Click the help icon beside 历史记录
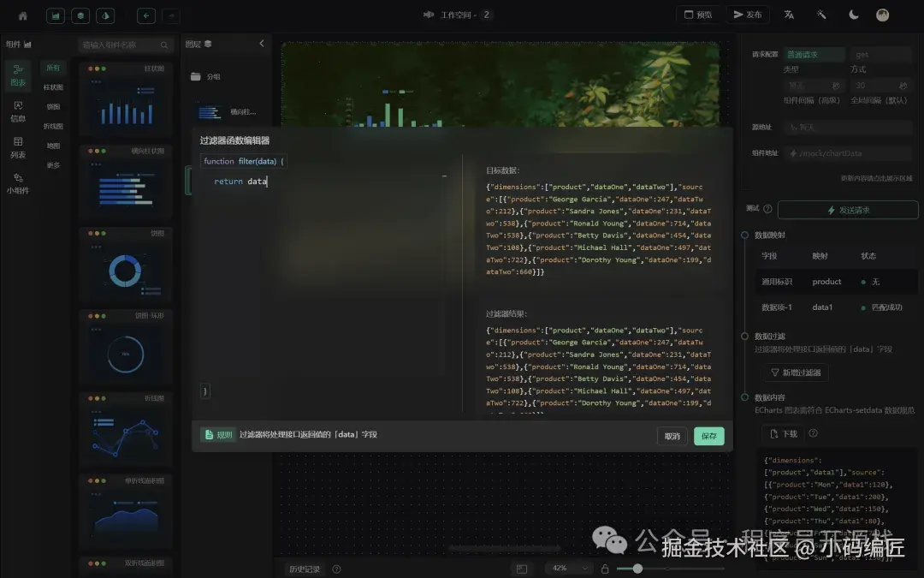Screen dimensions: 924x578 (336, 569)
